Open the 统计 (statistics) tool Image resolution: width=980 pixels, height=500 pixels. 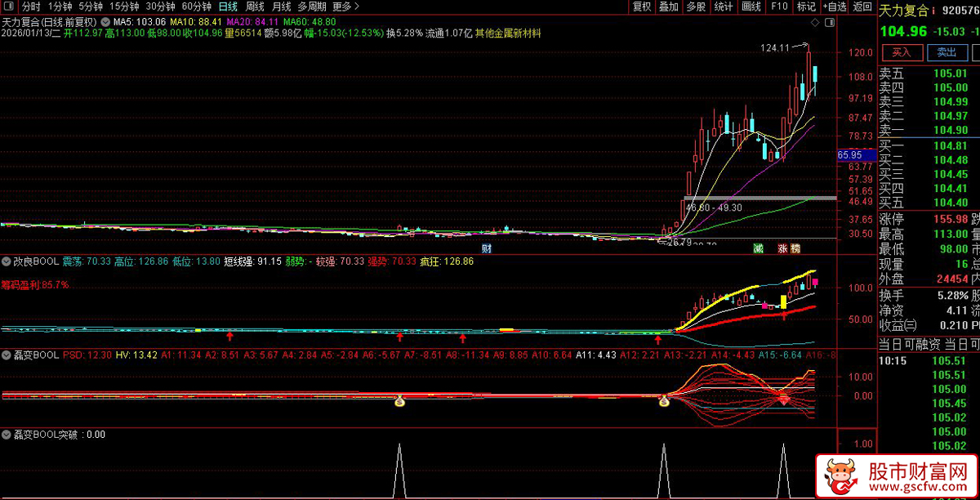(x=723, y=7)
